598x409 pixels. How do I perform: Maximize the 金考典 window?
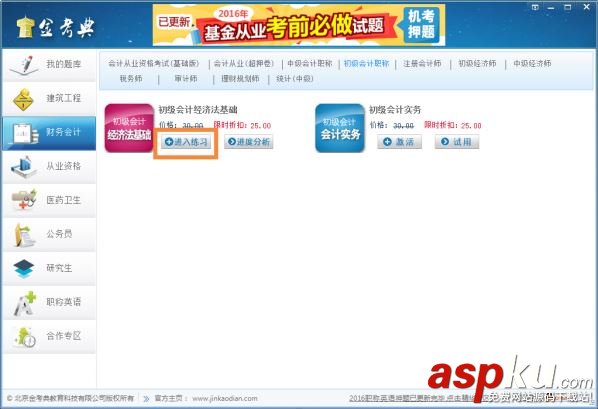568,7
